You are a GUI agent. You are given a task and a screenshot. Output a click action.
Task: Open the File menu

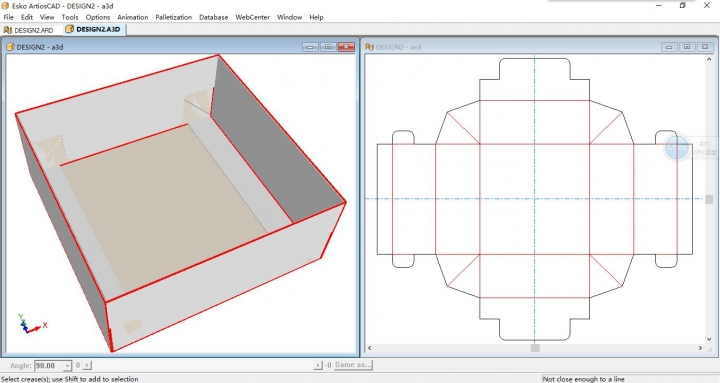(8, 17)
